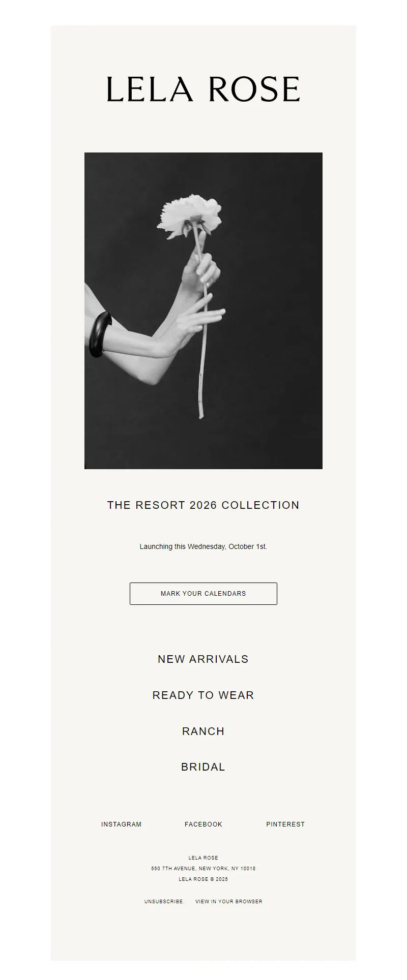Visit the Bridal category link
407x980 pixels.
tap(203, 767)
